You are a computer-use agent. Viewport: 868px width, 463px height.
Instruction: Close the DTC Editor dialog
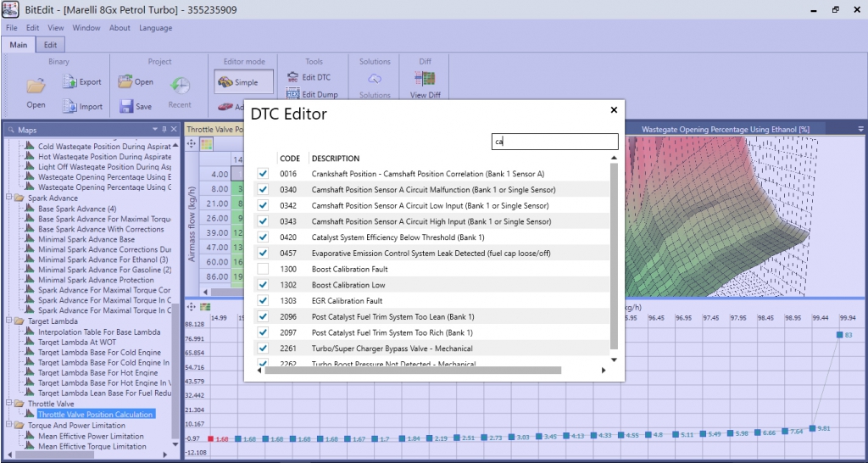click(614, 110)
